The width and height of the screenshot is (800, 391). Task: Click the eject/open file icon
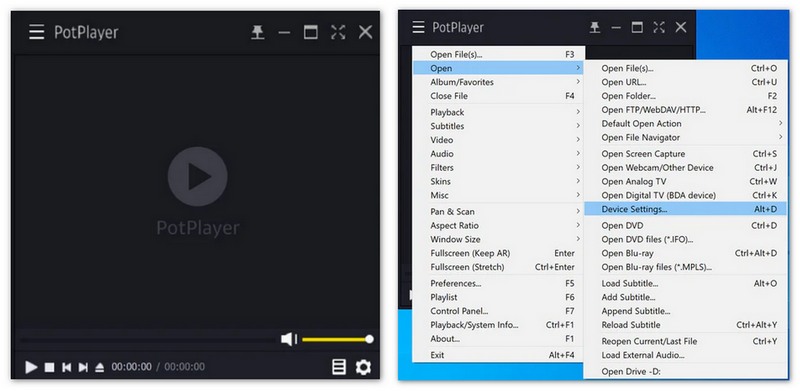click(x=100, y=367)
